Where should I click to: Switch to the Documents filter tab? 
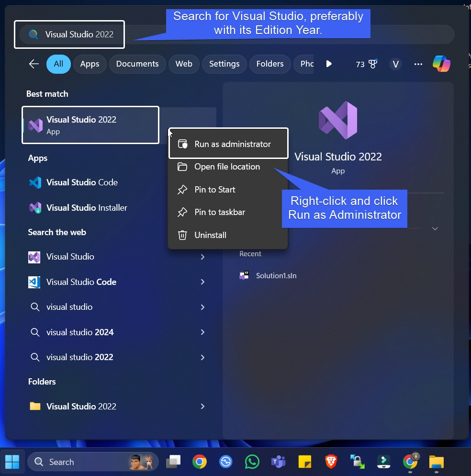[x=137, y=64]
